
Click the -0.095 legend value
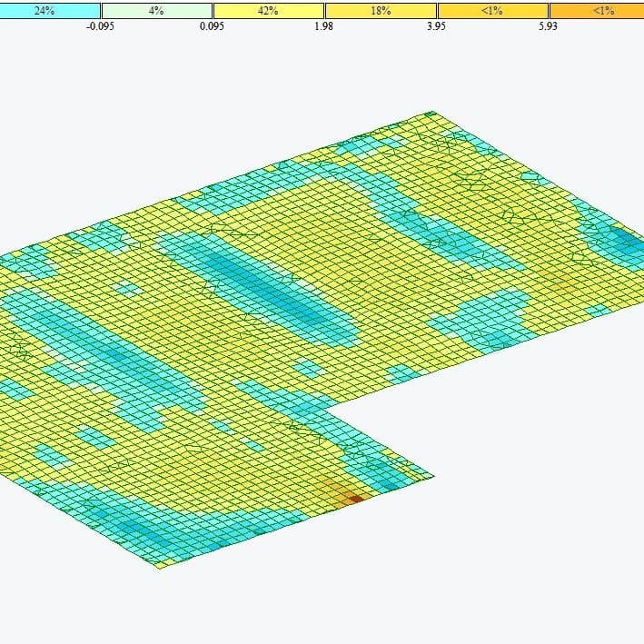coord(100,26)
